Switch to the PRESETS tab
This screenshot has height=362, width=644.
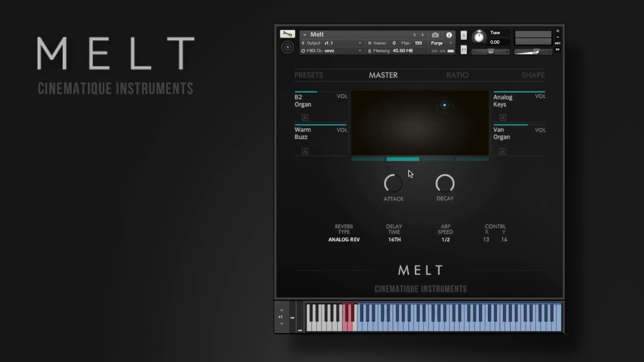308,75
